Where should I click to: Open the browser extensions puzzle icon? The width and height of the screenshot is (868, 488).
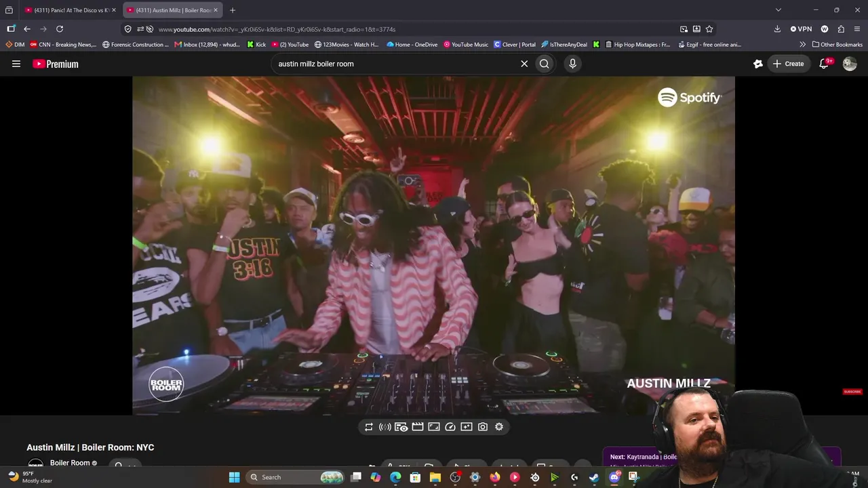[841, 29]
